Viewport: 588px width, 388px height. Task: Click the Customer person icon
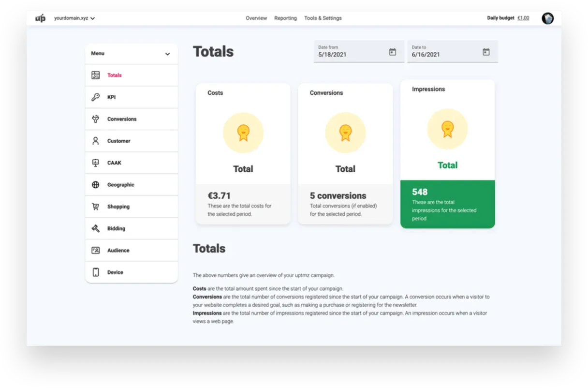coord(96,141)
